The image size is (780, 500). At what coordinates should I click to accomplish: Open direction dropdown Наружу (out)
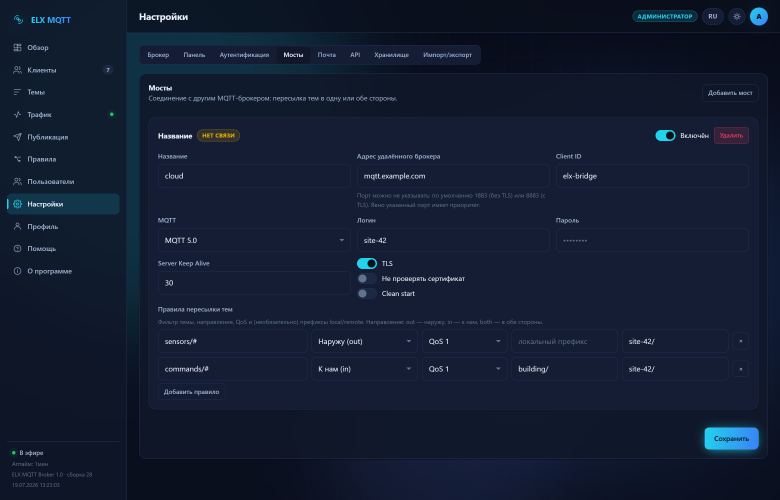pyautogui.click(x=364, y=341)
